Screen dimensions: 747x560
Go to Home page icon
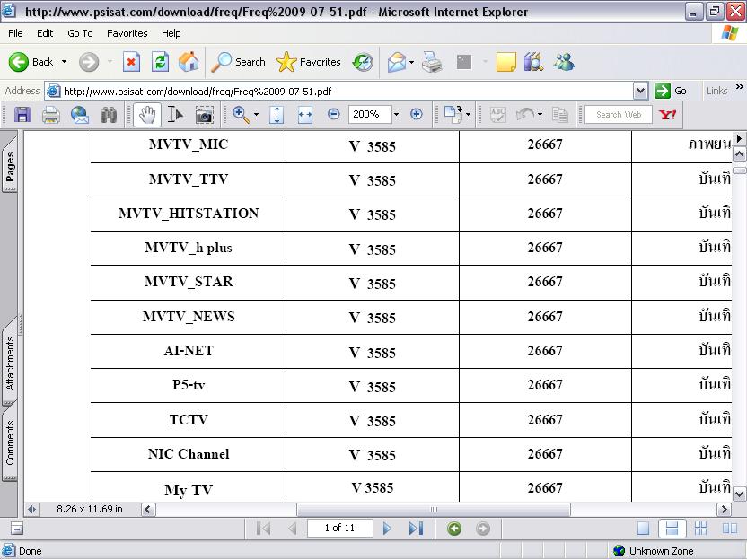189,62
